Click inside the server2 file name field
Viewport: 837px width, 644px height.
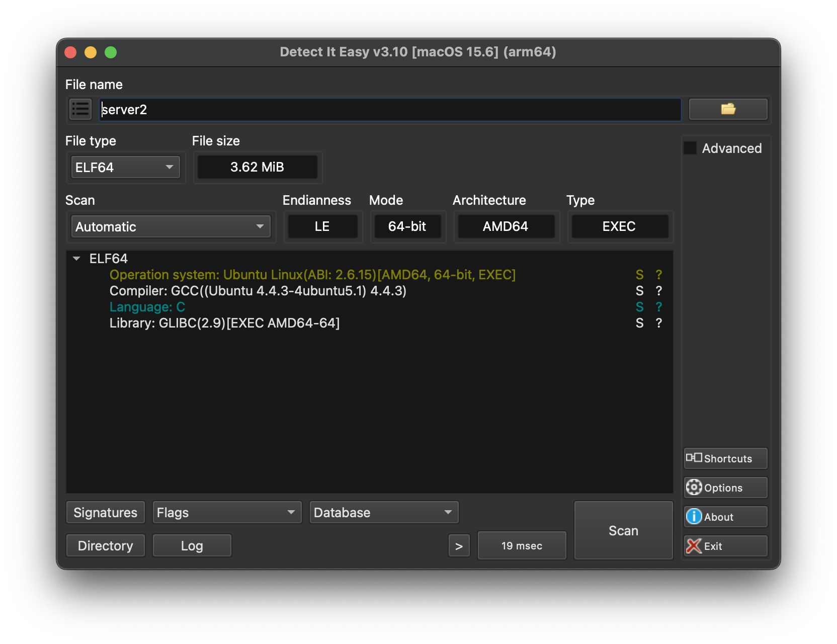coord(352,109)
